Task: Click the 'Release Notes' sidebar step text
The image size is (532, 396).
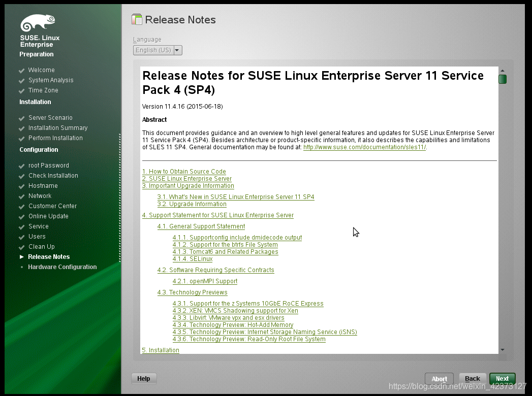Action: [x=49, y=257]
